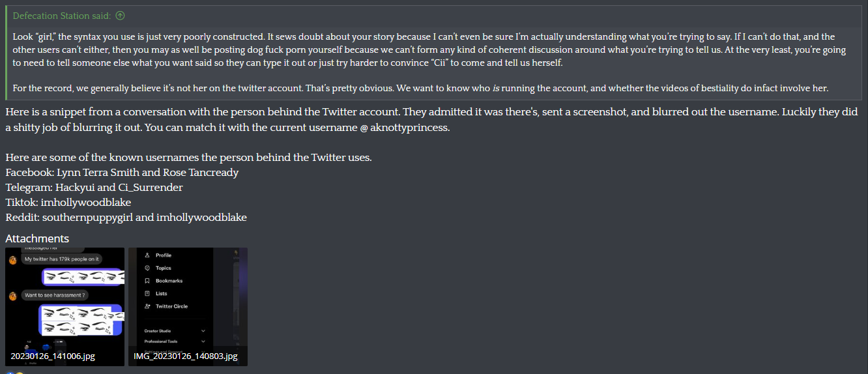Click the Attachments heading
The image size is (868, 374).
(x=37, y=238)
